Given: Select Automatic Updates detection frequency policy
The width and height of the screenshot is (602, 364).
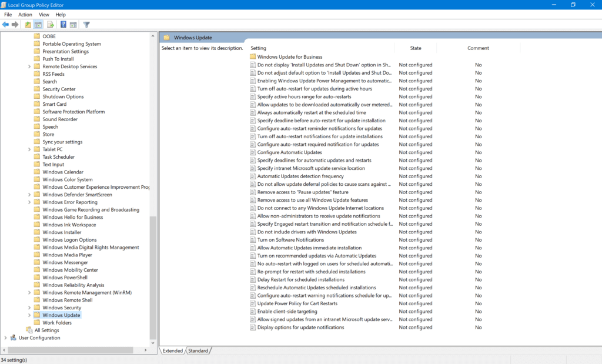Looking at the screenshot, I should click(300, 176).
